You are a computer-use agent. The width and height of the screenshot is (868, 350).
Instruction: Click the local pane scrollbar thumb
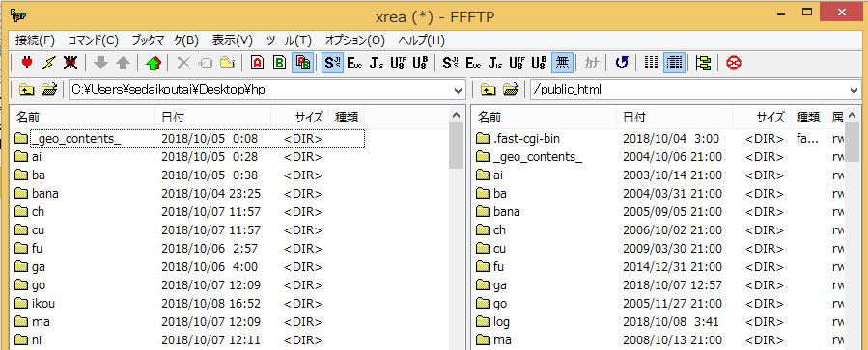(456, 146)
